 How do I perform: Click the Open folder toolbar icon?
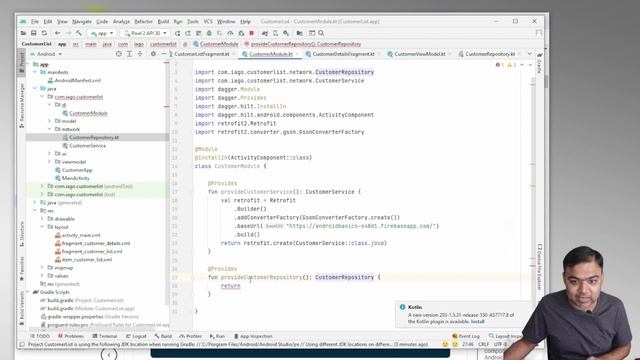(23, 33)
